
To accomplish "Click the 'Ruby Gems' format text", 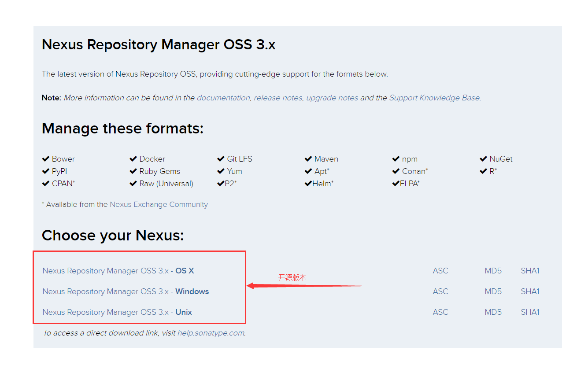I will [159, 171].
